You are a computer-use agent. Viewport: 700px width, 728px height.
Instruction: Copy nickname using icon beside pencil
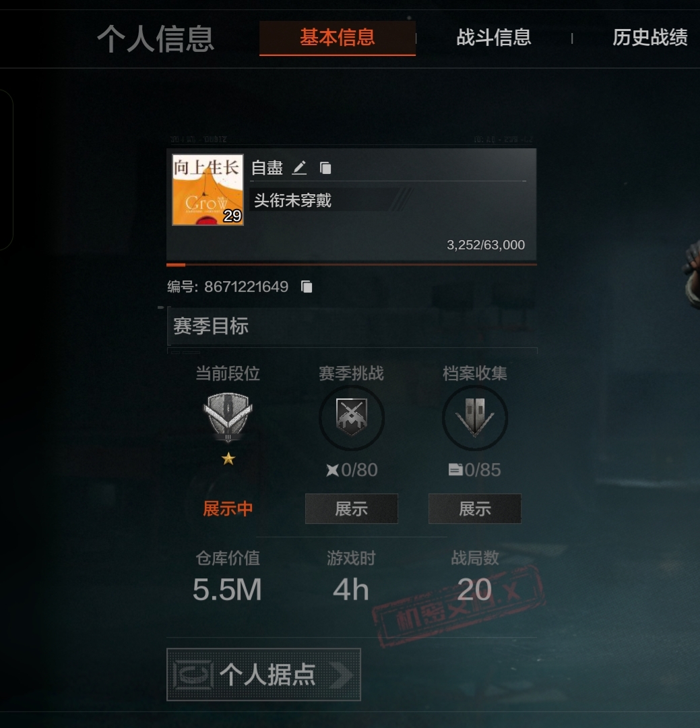point(326,168)
